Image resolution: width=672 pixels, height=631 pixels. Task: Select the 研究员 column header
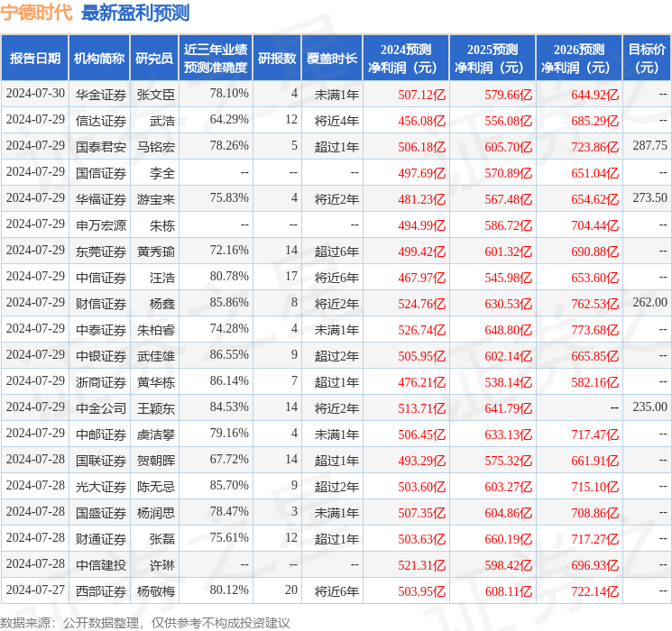coord(154,59)
